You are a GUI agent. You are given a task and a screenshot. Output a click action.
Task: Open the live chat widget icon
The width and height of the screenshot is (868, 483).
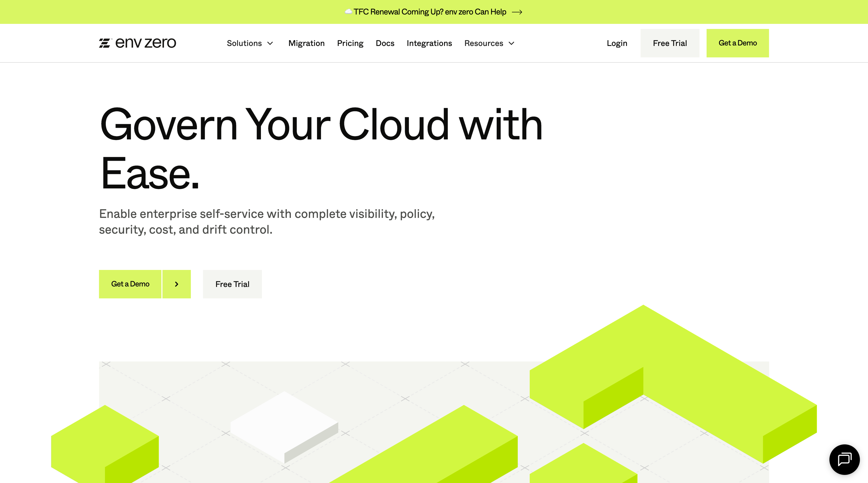pos(844,459)
